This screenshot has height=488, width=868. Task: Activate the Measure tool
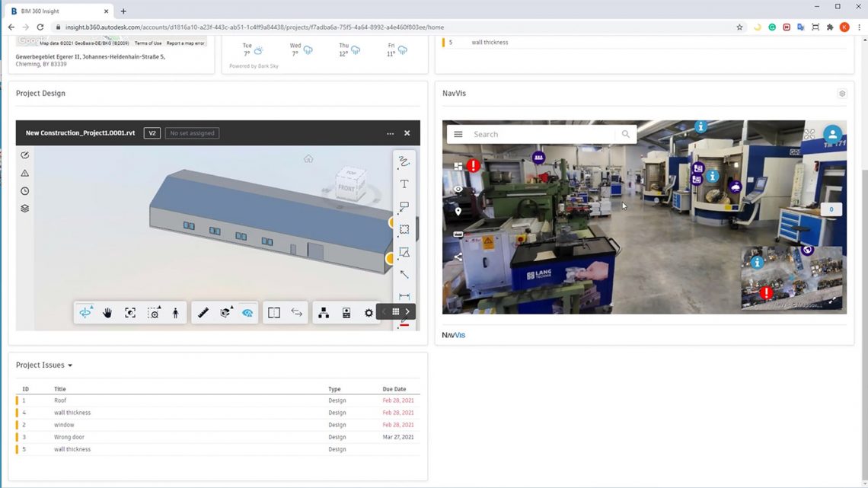pyautogui.click(x=203, y=312)
